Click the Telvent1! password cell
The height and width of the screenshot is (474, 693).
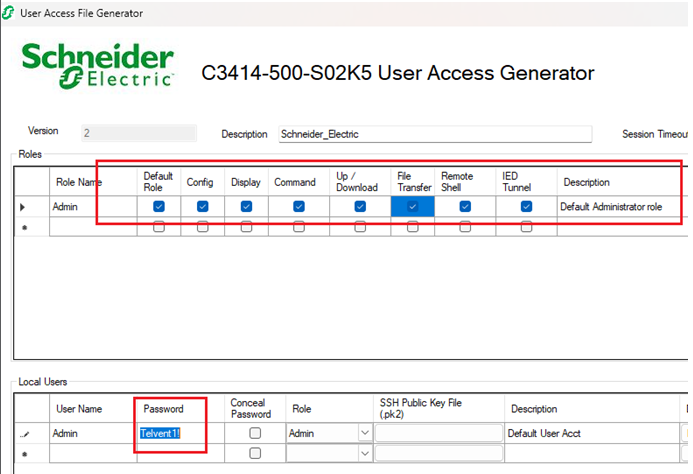[180, 433]
